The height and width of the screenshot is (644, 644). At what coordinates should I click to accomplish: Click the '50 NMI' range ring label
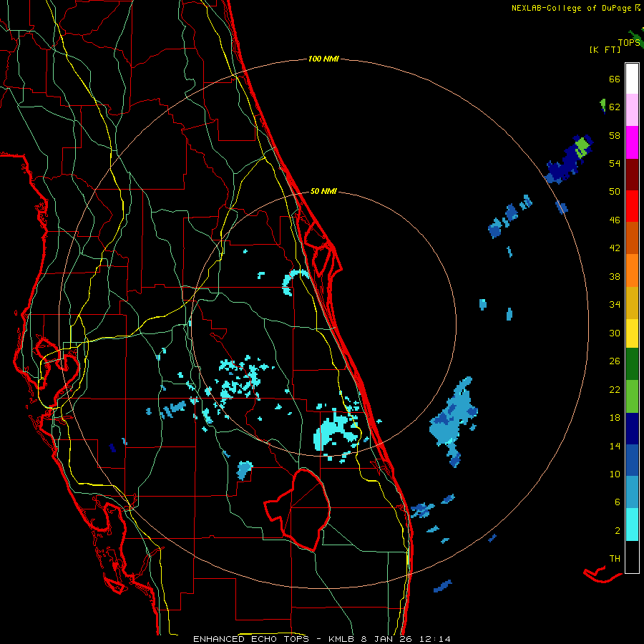coord(323,191)
